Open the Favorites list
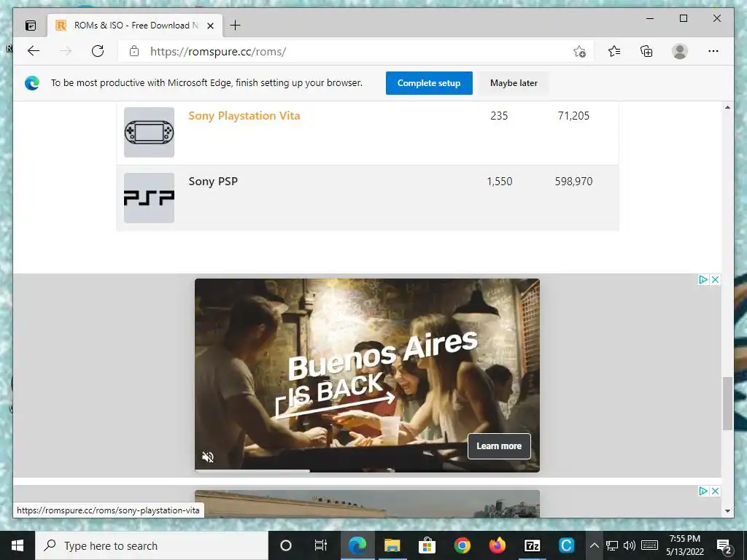The width and height of the screenshot is (747, 560). 614,51
